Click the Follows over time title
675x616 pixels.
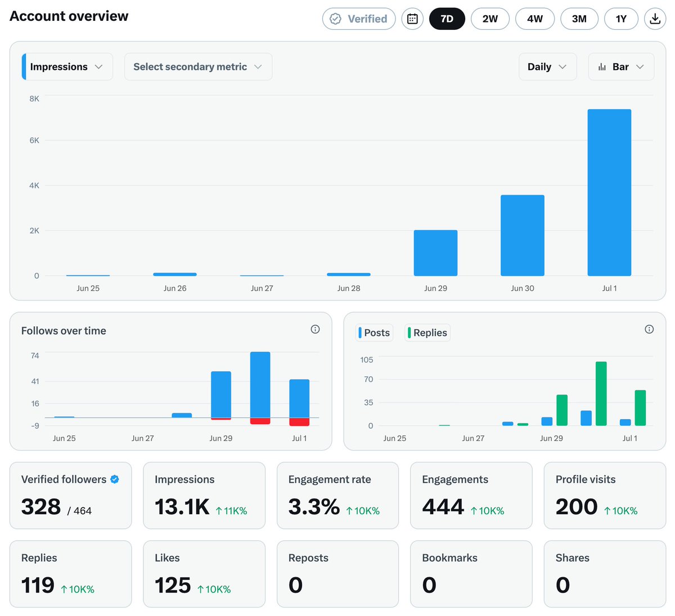click(64, 331)
